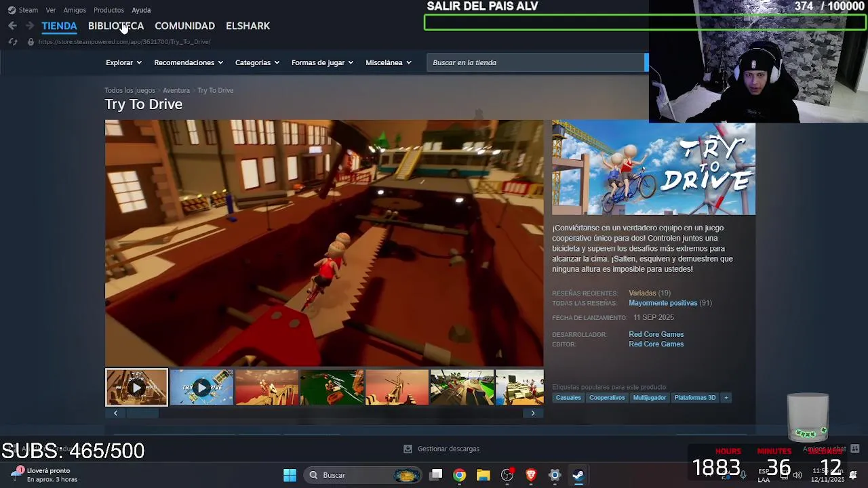This screenshot has width=868, height=488.
Task: Expand the Recomendaciones dropdown
Action: (189, 62)
